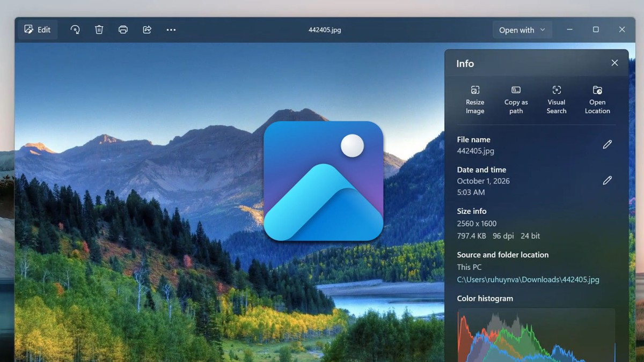Share the photo via share icon
The width and height of the screenshot is (644, 362).
pyautogui.click(x=147, y=30)
